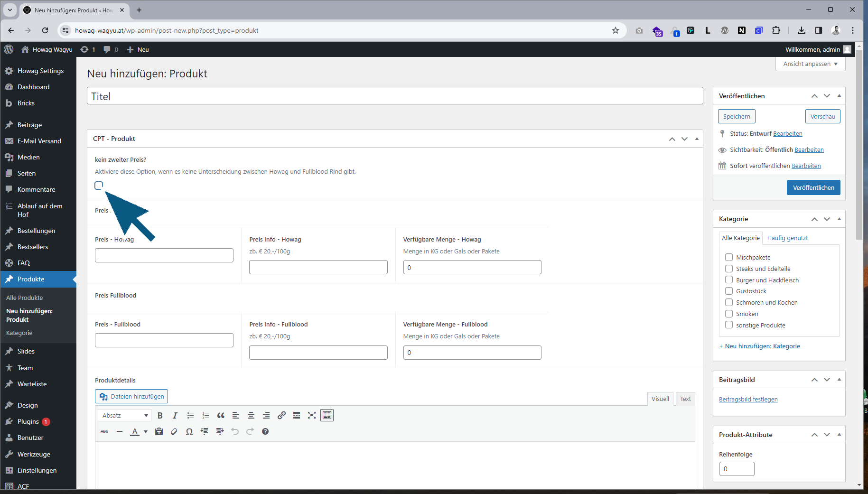The image size is (868, 494).
Task: Click the bulleted list icon
Action: coord(190,415)
